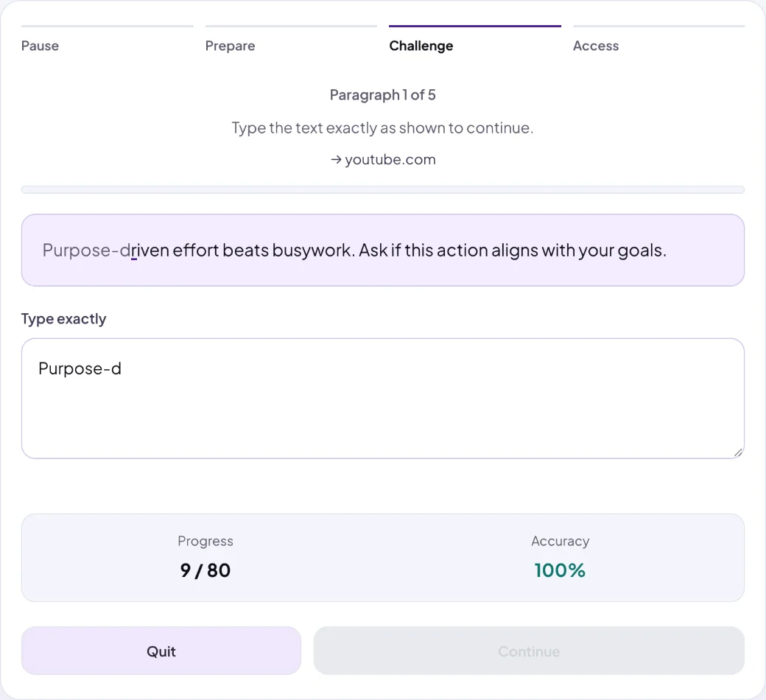Select the Pause step tab
The image size is (766, 700).
(x=40, y=46)
